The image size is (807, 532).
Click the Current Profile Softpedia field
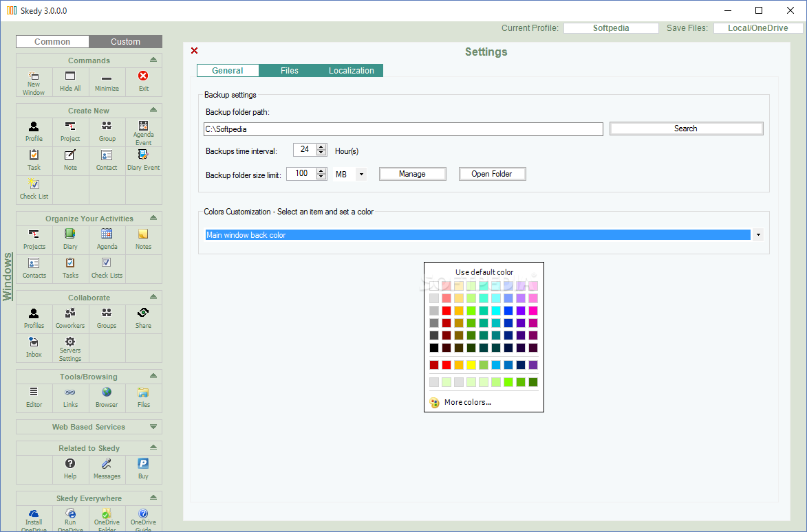click(611, 28)
